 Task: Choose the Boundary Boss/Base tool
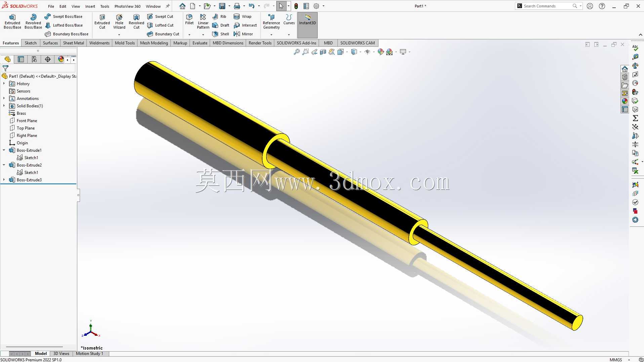[67, 34]
